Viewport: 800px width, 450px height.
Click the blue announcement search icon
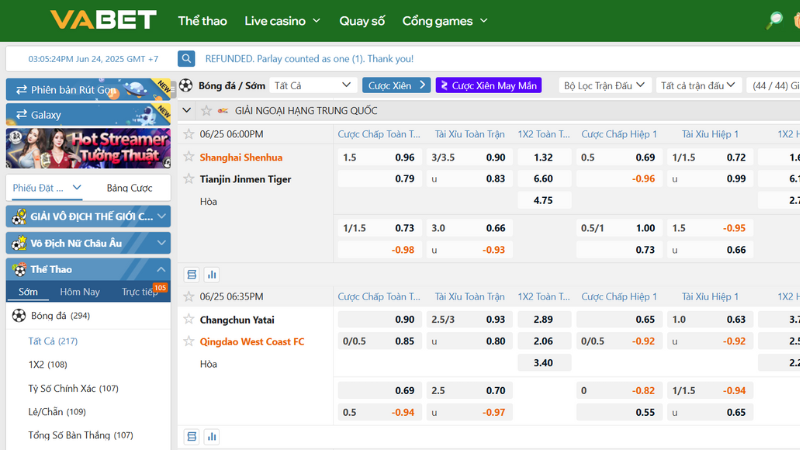pos(186,59)
